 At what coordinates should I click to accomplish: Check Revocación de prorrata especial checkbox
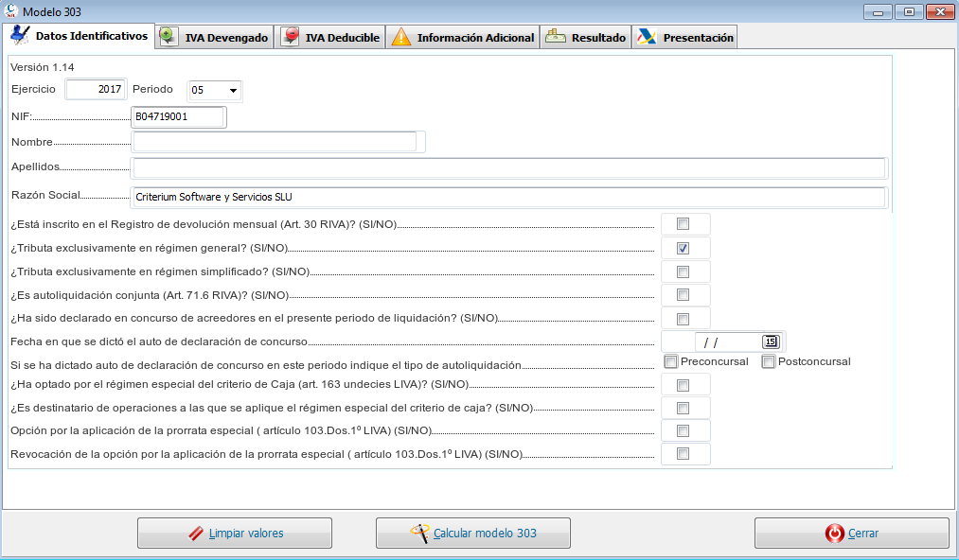(x=684, y=454)
